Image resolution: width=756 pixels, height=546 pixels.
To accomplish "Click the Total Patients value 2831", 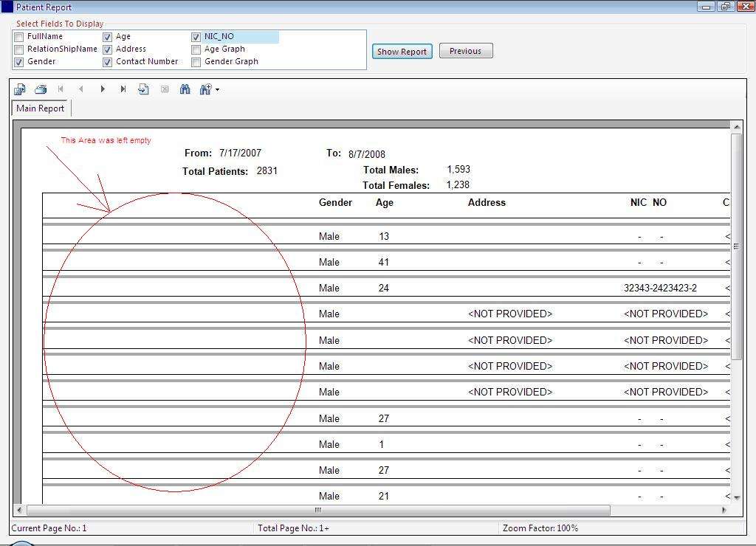I will pos(267,171).
